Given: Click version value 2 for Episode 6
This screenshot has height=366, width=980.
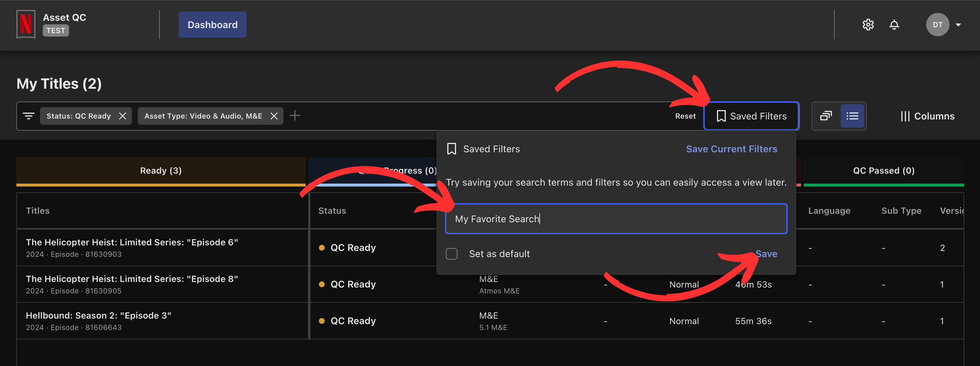Looking at the screenshot, I should point(942,248).
